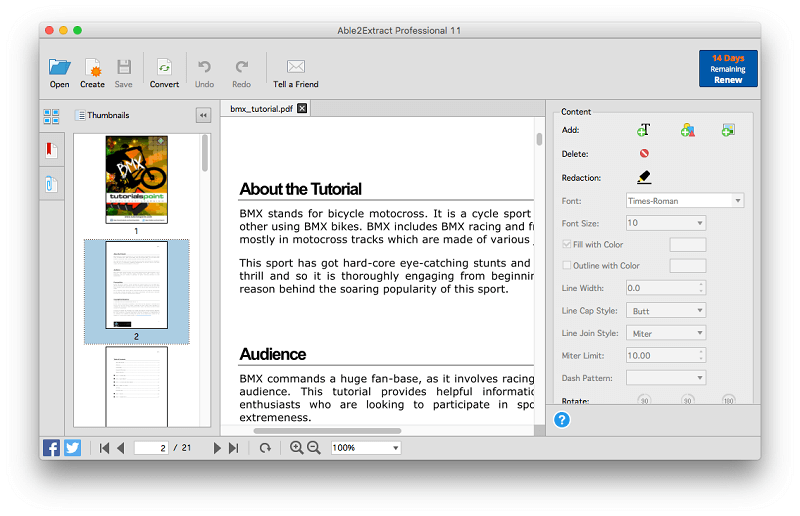The height and width of the screenshot is (516, 800).
Task: Click the 14 Days Remaining Renew button
Action: [x=728, y=68]
